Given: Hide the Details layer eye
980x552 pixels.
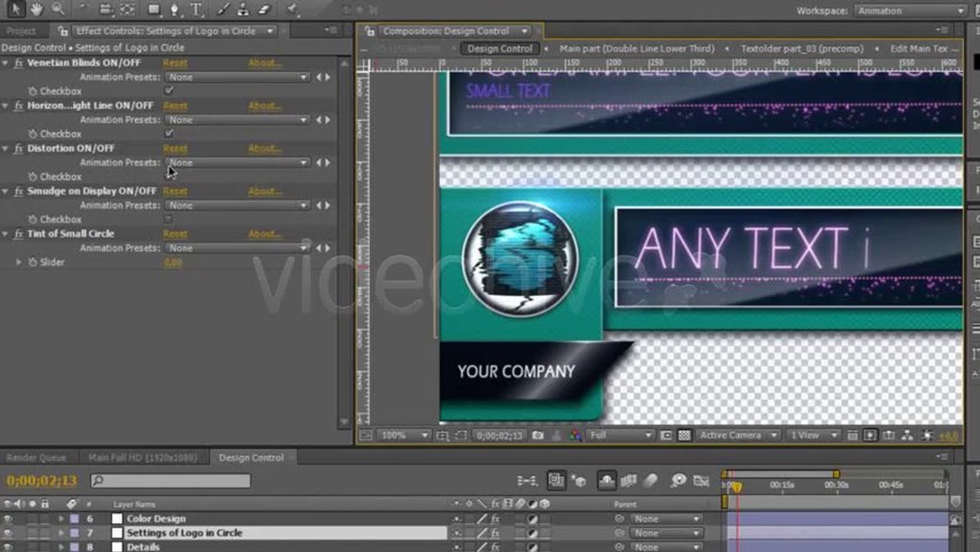Looking at the screenshot, I should pos(8,547).
